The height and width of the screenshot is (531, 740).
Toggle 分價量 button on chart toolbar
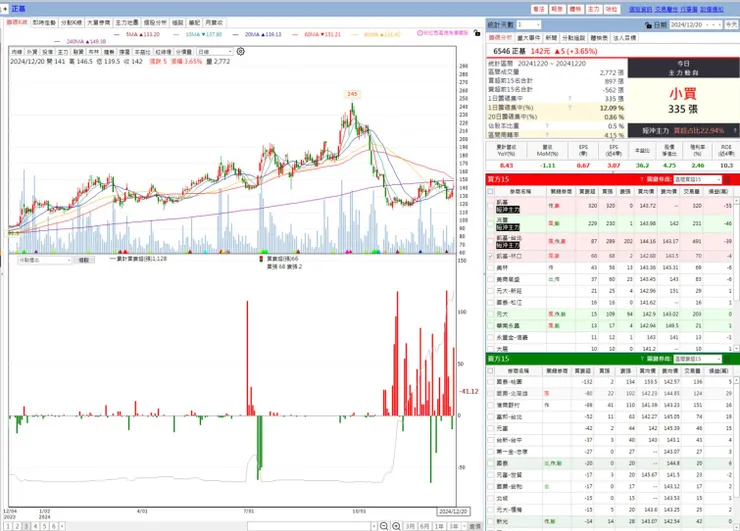tap(184, 51)
